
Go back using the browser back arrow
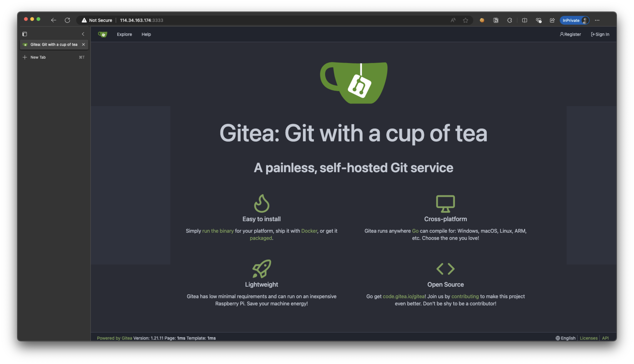(x=54, y=20)
